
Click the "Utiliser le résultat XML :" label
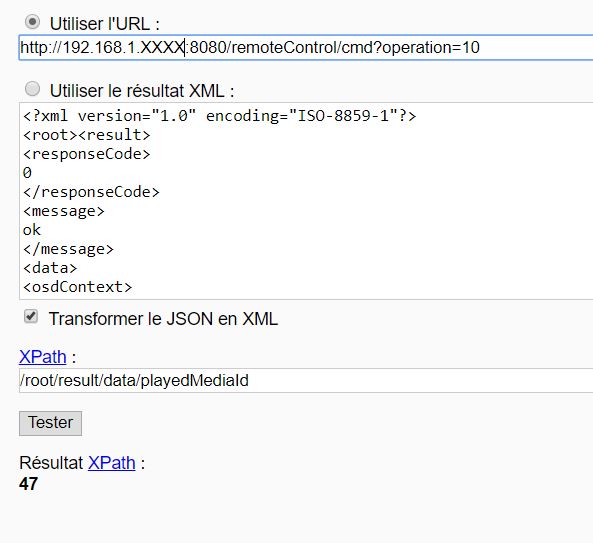(142, 91)
